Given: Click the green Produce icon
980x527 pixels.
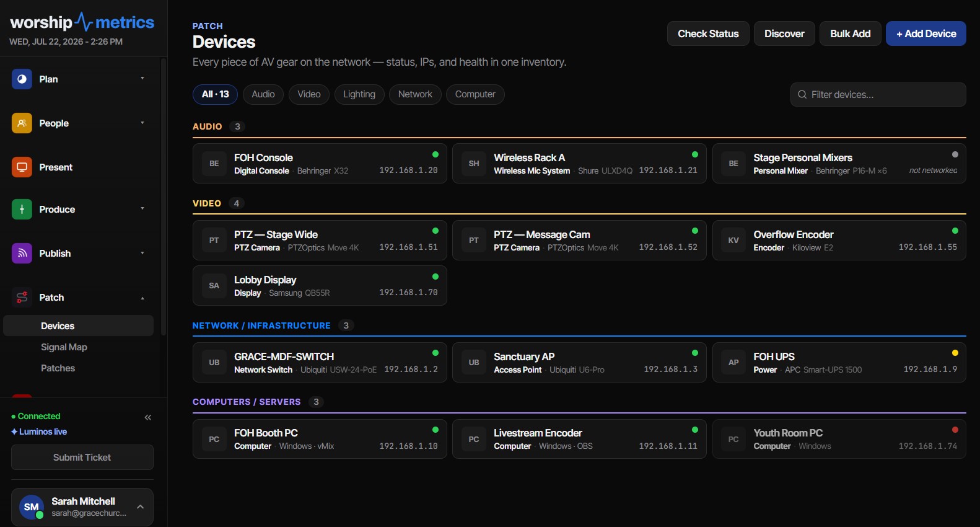Looking at the screenshot, I should [x=22, y=210].
